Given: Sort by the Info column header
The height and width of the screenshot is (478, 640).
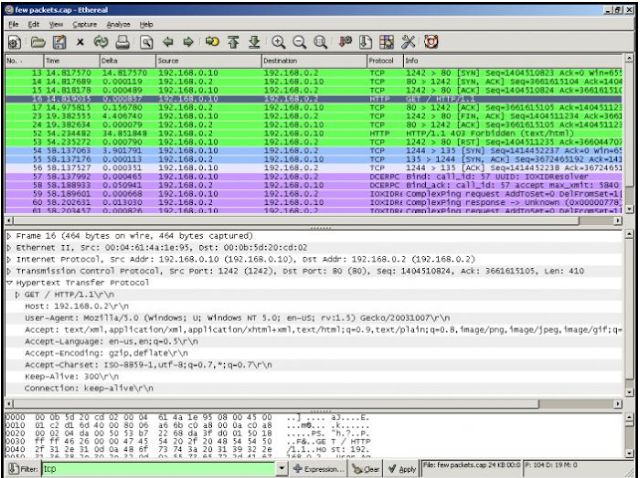Looking at the screenshot, I should point(513,61).
